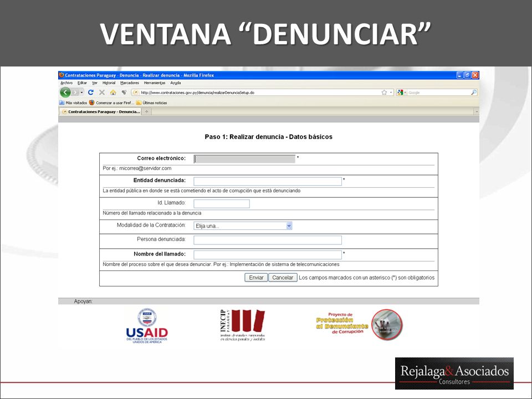Screen dimensions: 532x399
Task: Bookmark this page with the star icon
Action: click(x=384, y=93)
